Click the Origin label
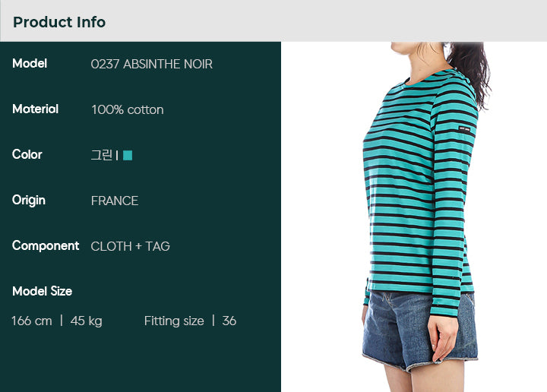The image size is (547, 392). pyautogui.click(x=29, y=201)
